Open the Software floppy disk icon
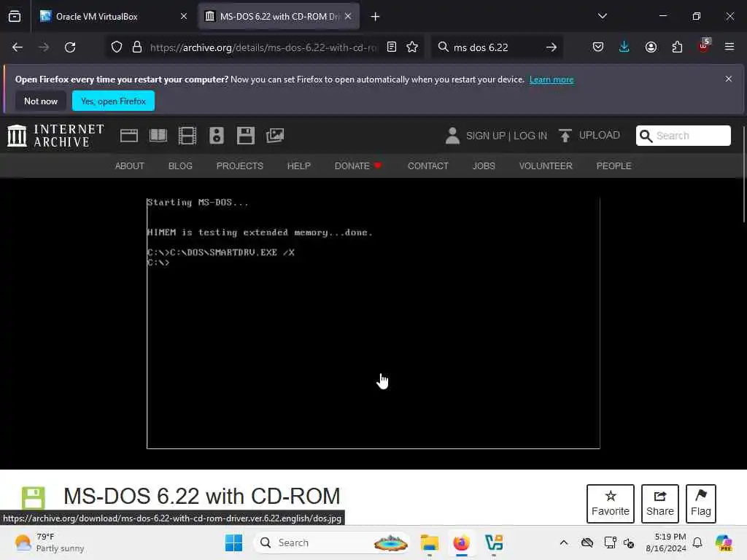 [x=246, y=136]
